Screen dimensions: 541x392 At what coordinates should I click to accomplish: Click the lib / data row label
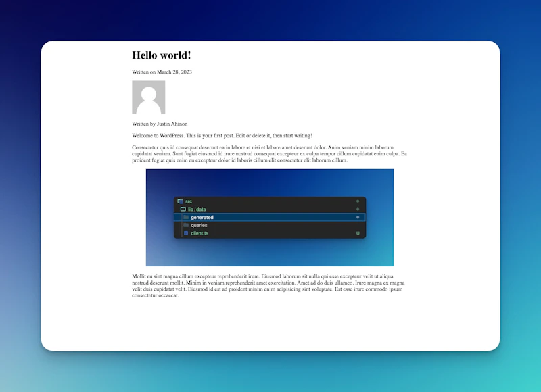coord(197,210)
